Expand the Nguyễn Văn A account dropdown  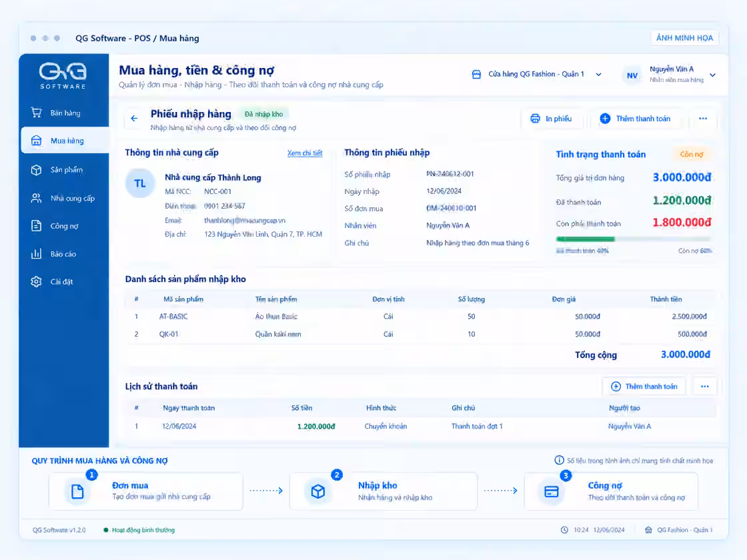[712, 75]
